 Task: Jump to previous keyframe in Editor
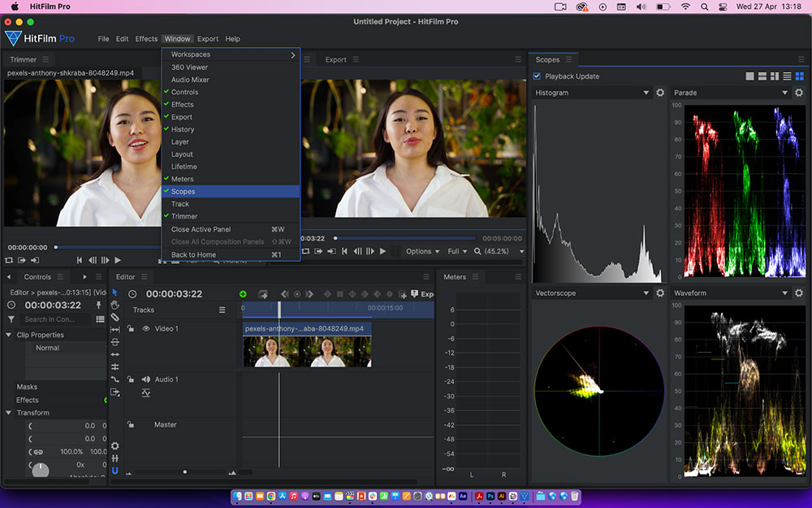[x=284, y=294]
